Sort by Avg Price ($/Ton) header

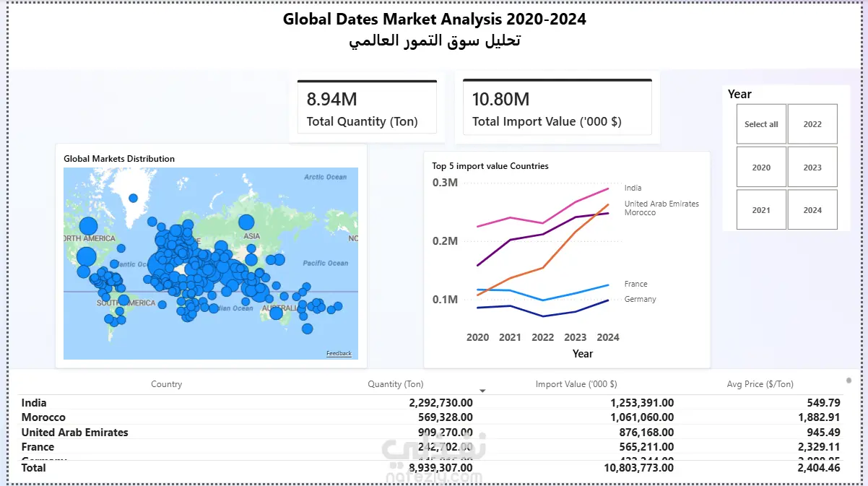pos(760,384)
